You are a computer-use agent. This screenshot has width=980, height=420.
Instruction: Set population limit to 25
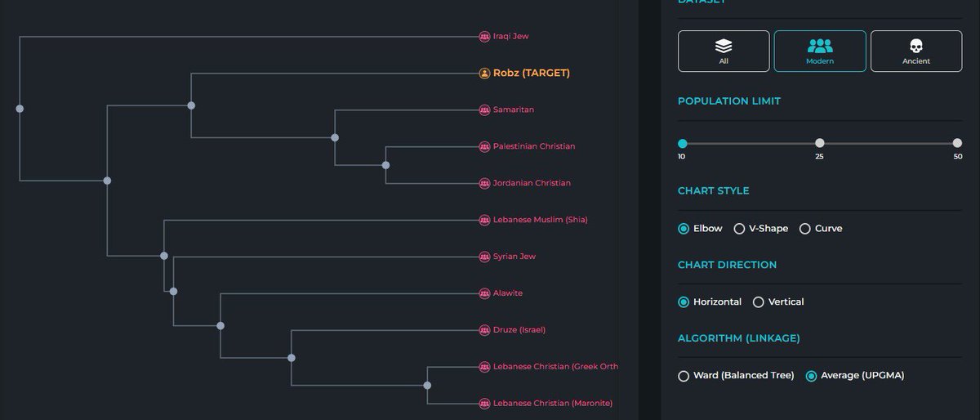coord(820,143)
